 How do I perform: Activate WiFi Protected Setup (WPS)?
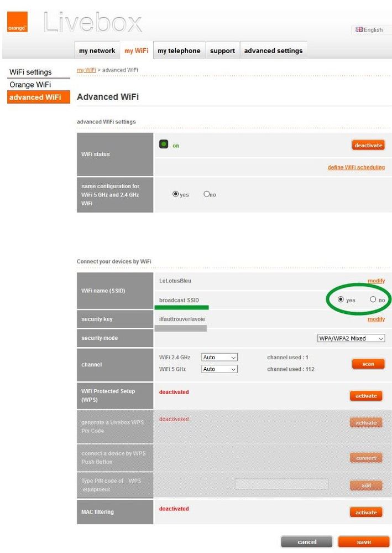coord(366,396)
